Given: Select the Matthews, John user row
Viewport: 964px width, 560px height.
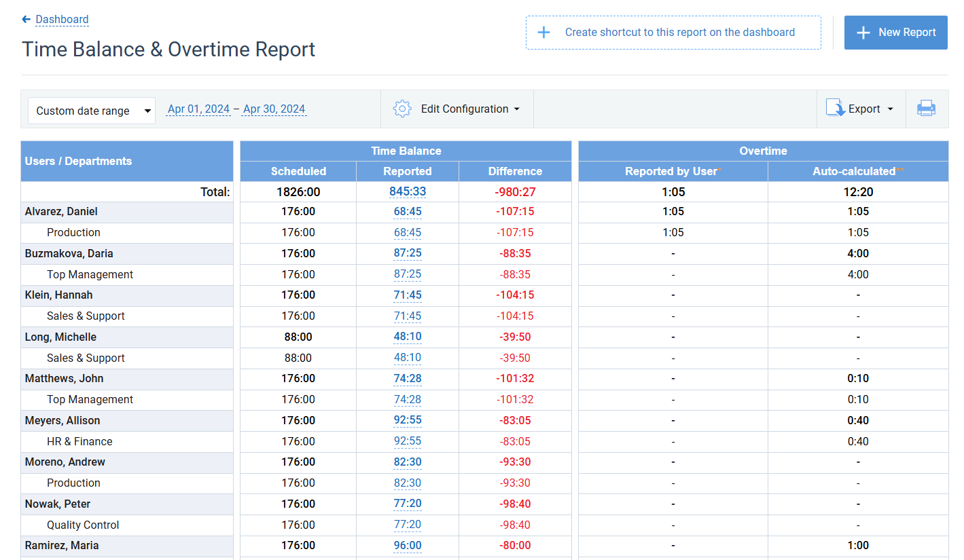Looking at the screenshot, I should pos(127,379).
